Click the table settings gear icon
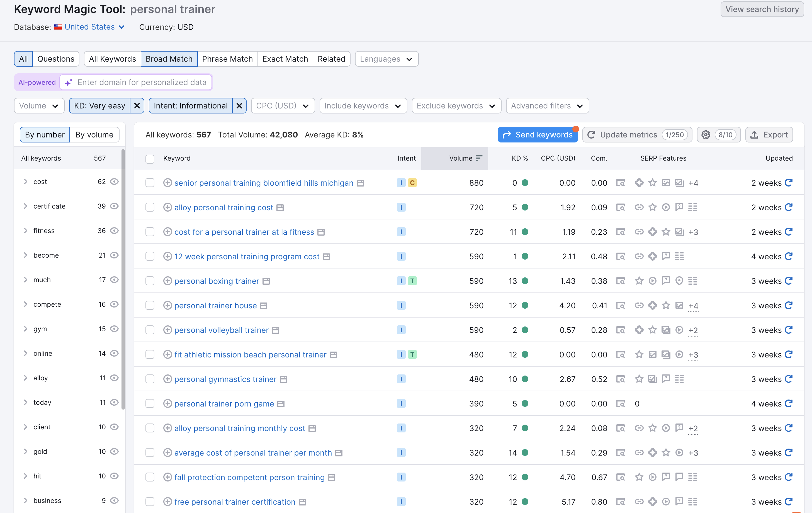812x513 pixels. tap(706, 135)
